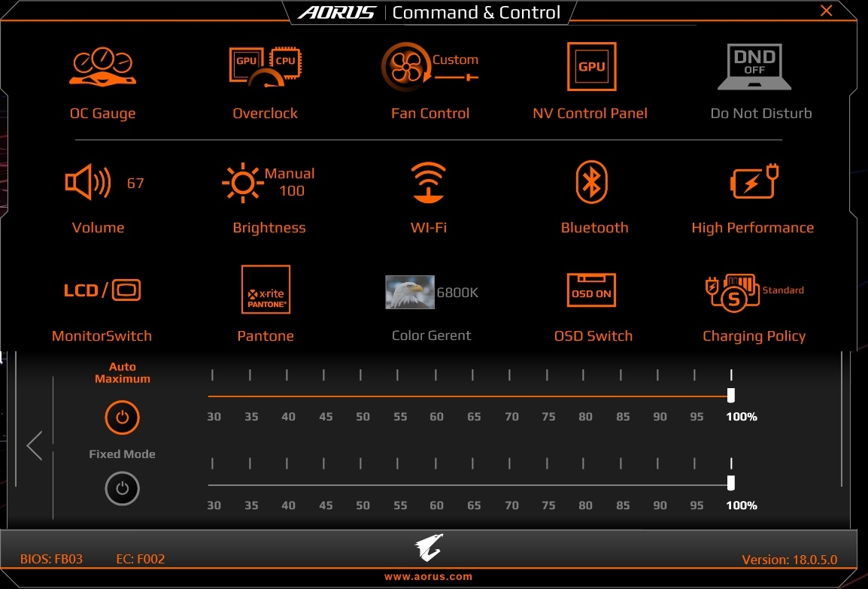Click the volume value 67

click(x=135, y=184)
